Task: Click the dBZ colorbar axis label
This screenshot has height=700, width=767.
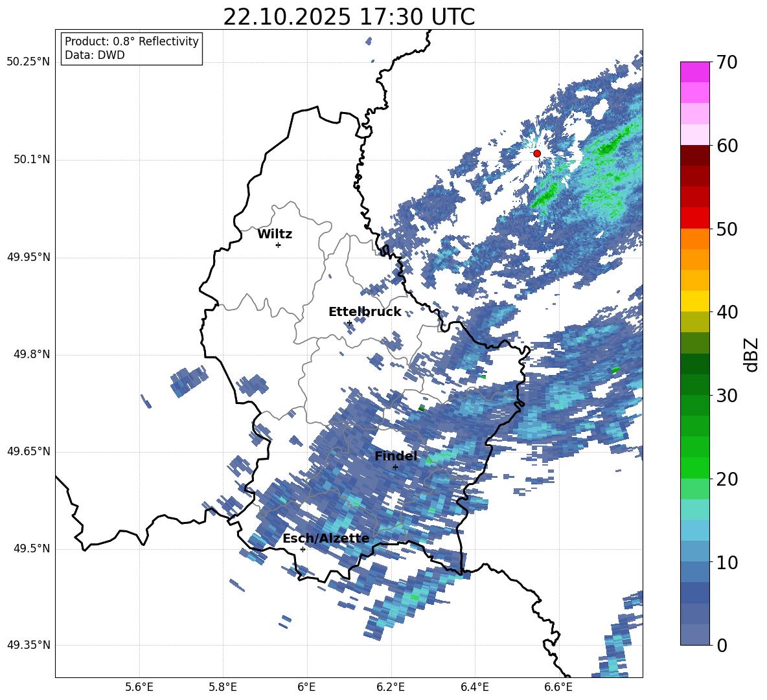Action: [x=751, y=354]
